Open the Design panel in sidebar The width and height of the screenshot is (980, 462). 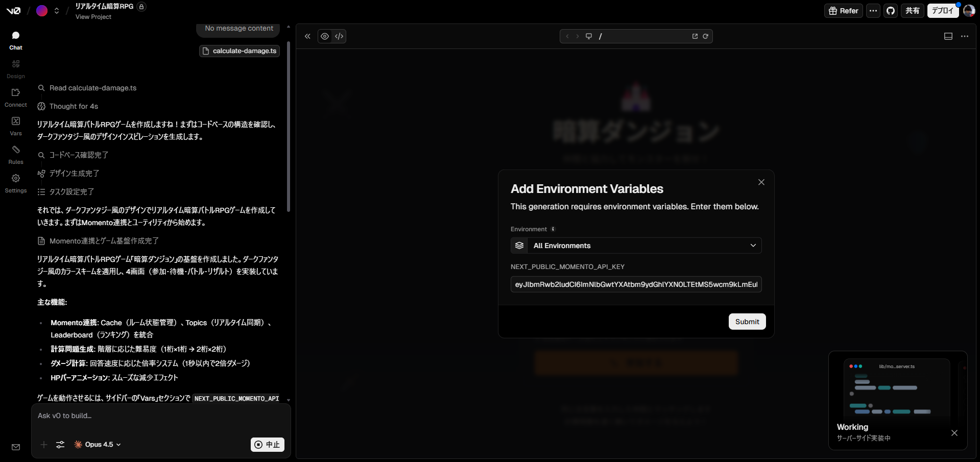[x=16, y=69]
